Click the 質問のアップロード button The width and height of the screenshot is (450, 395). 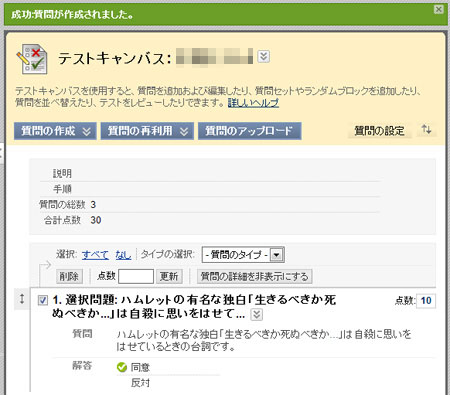tap(250, 131)
